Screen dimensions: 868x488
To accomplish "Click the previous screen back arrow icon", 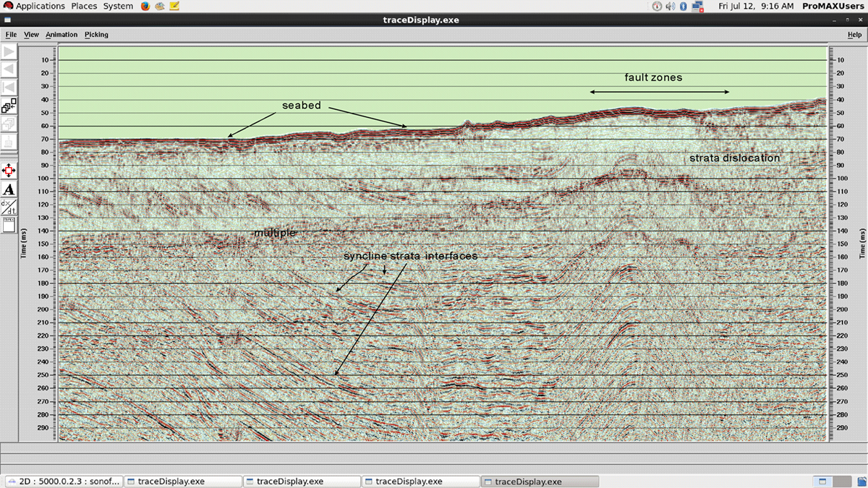I will 9,69.
